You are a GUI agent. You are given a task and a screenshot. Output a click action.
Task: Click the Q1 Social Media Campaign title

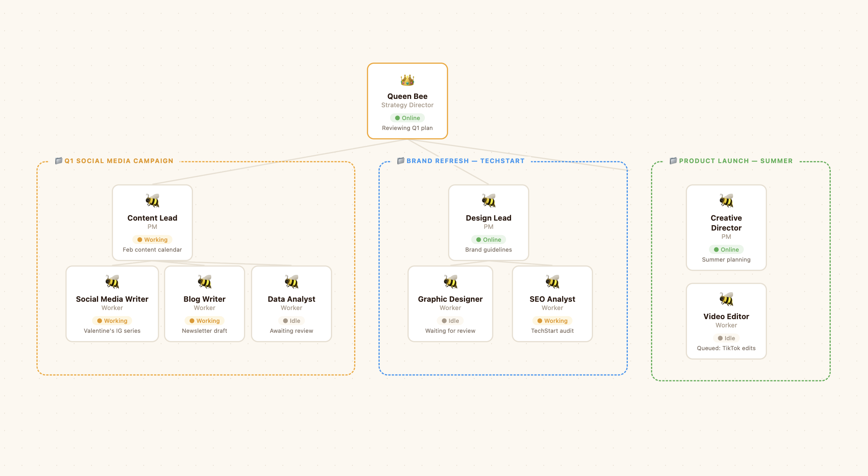tap(119, 161)
